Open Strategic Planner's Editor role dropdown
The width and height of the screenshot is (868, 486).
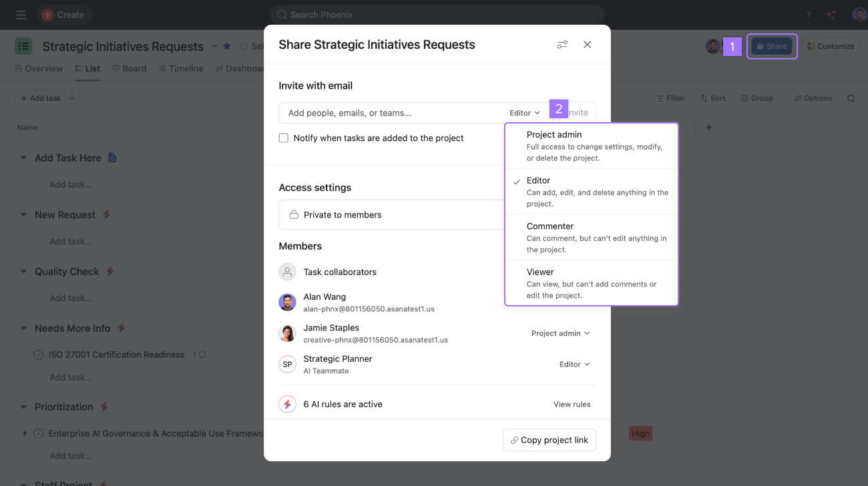574,364
